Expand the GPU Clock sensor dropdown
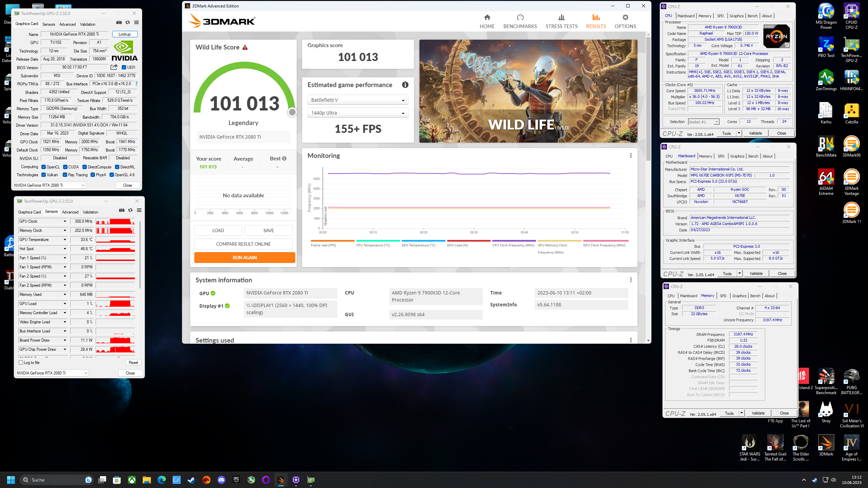 coord(65,221)
